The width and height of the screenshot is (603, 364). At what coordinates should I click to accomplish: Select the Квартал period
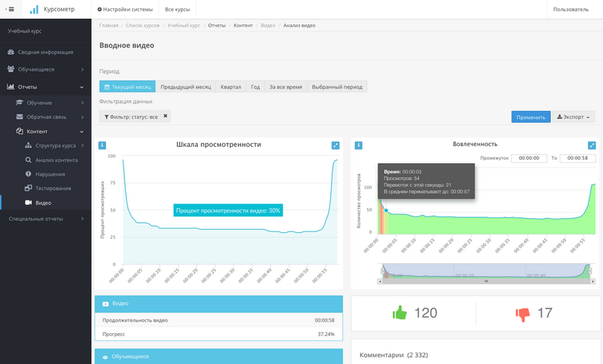[x=231, y=87]
